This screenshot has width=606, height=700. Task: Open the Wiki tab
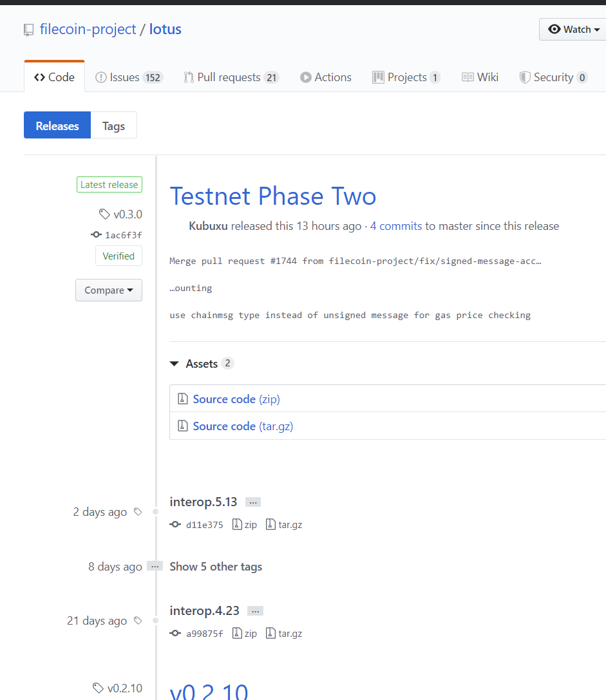pos(480,77)
